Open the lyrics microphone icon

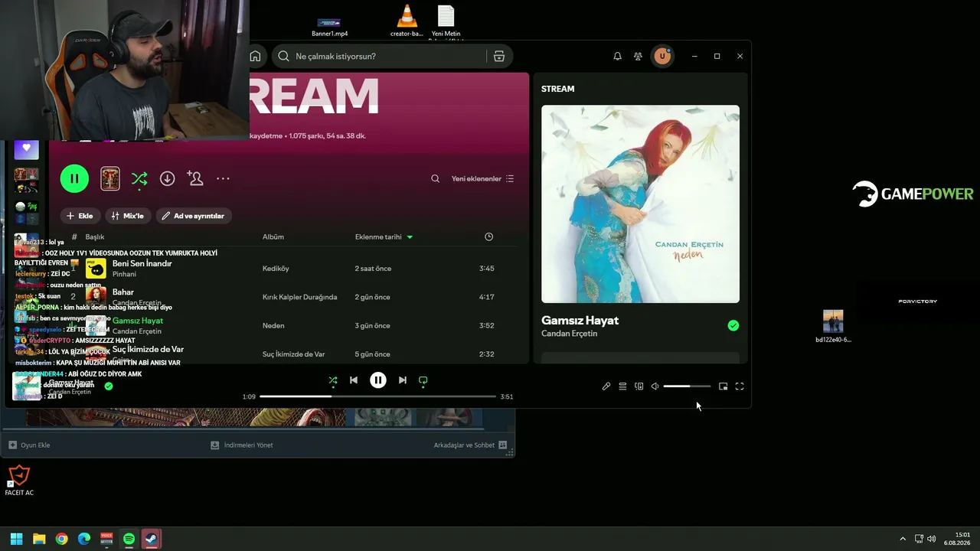[606, 386]
